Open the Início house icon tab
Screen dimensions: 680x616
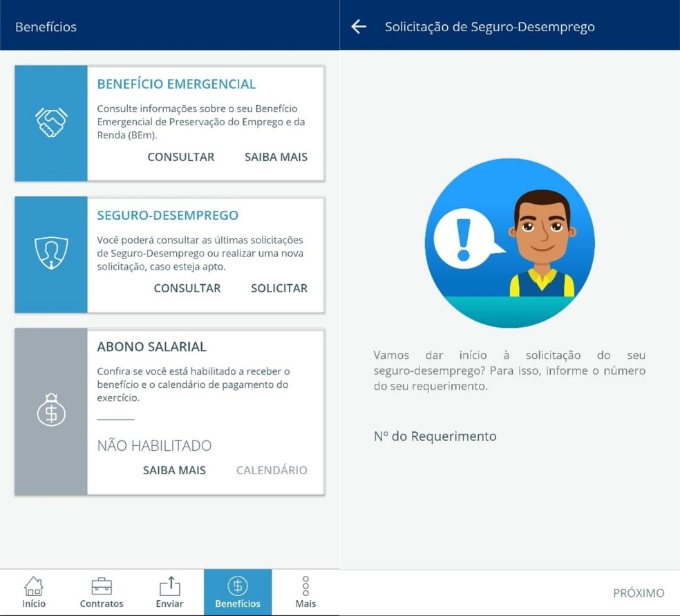[34, 592]
